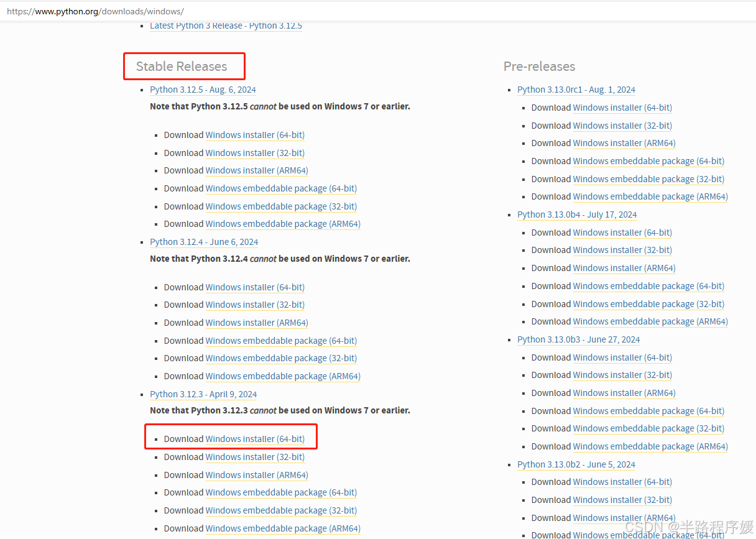This screenshot has height=539, width=756.
Task: Download Python 3.13.0b2 Windows installer (ARM64)
Action: tap(624, 518)
